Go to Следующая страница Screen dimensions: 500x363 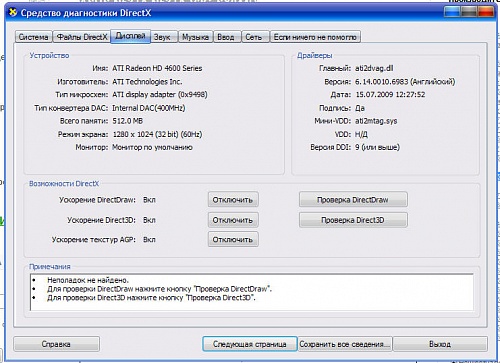tap(250, 344)
